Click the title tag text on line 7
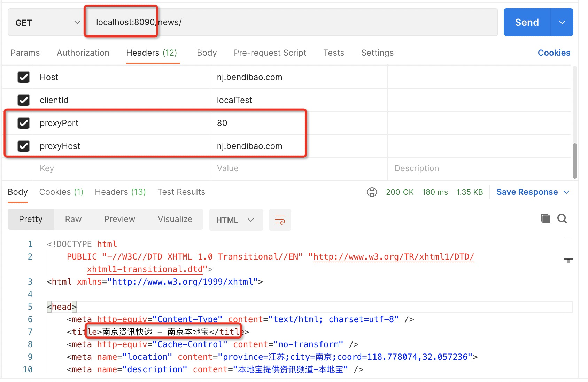This screenshot has width=588, height=382. pos(158,332)
